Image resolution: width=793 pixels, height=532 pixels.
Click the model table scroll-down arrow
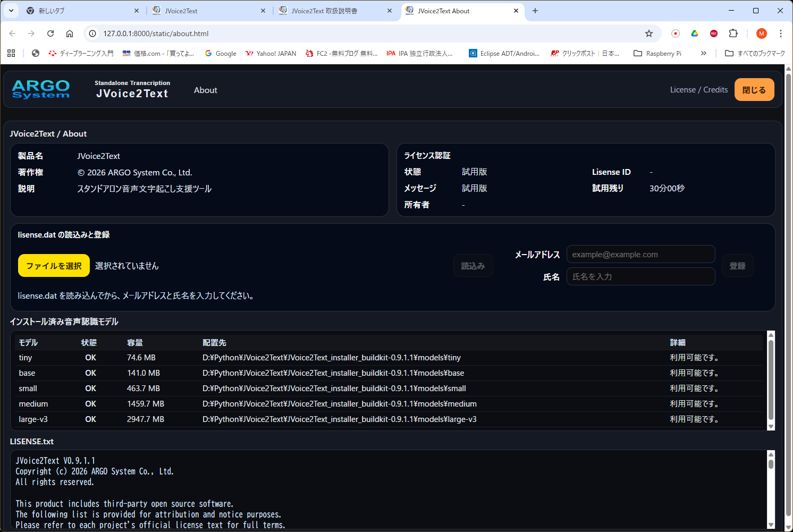coord(771,426)
